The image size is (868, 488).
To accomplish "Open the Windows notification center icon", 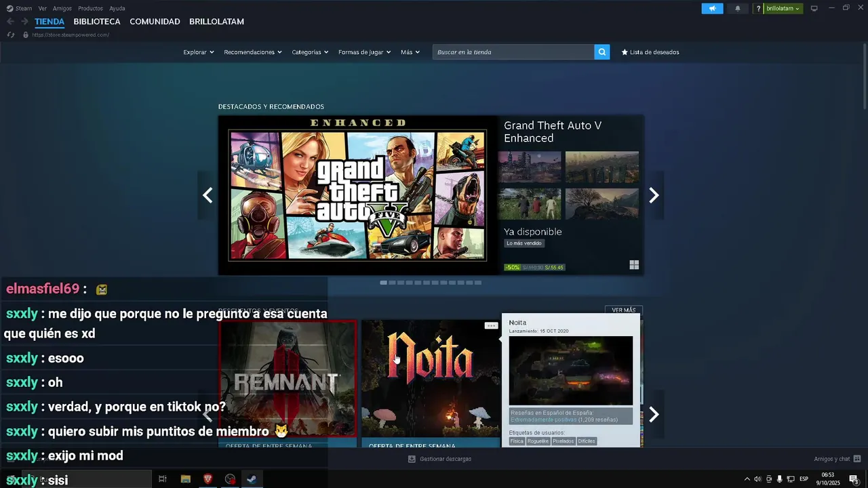I will tap(854, 479).
